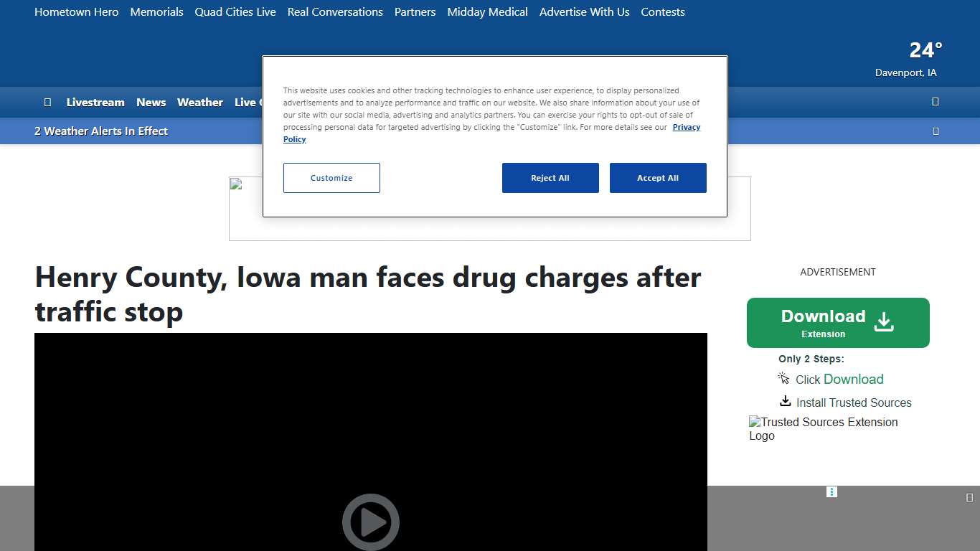Reject all cookies

pyautogui.click(x=550, y=177)
